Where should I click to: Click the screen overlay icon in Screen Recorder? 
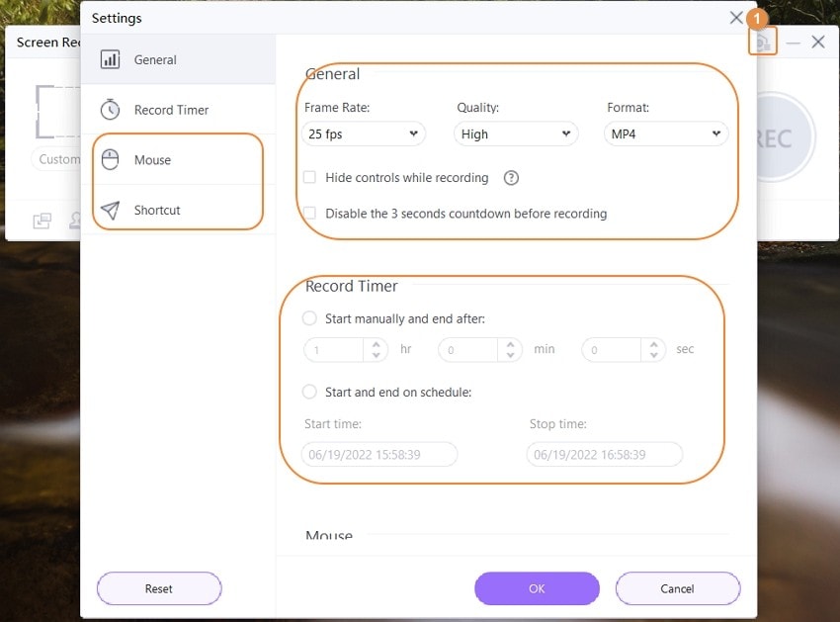tap(42, 221)
